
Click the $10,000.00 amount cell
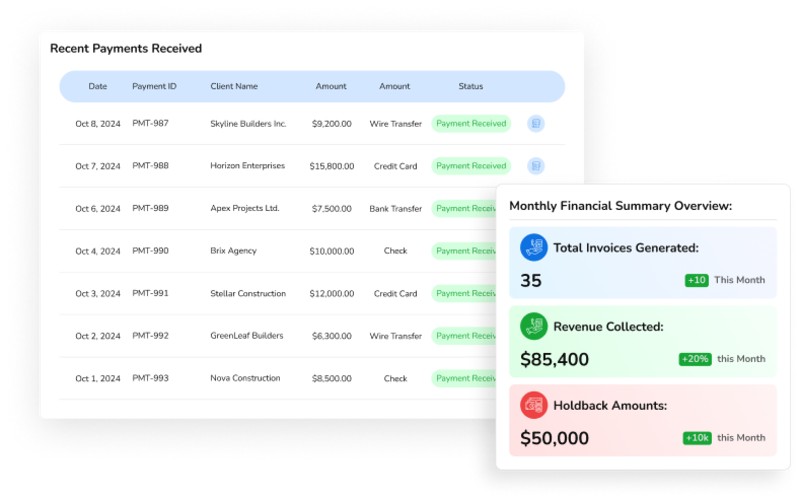click(x=332, y=251)
